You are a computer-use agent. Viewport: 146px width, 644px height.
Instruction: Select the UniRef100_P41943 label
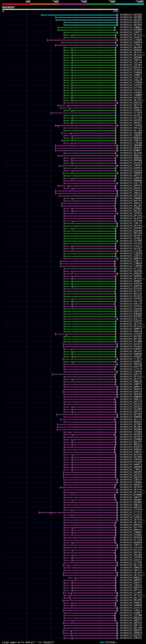[x=131, y=346]
